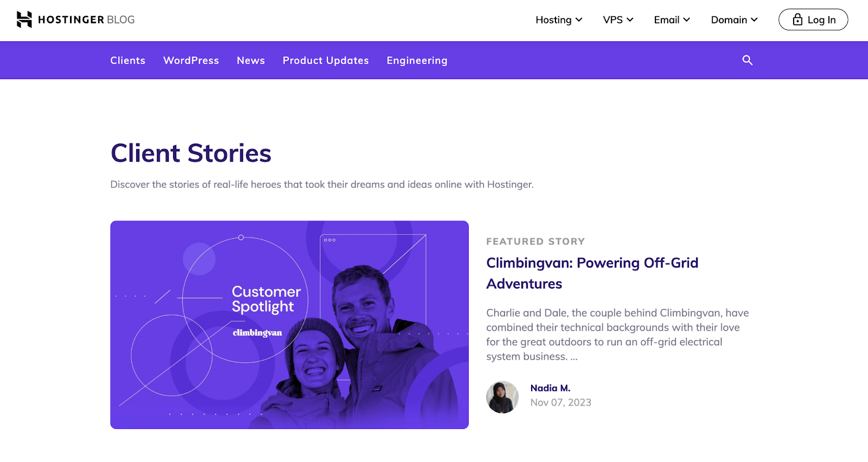Expand the Hosting dropdown menu
The width and height of the screenshot is (868, 462).
pos(558,20)
